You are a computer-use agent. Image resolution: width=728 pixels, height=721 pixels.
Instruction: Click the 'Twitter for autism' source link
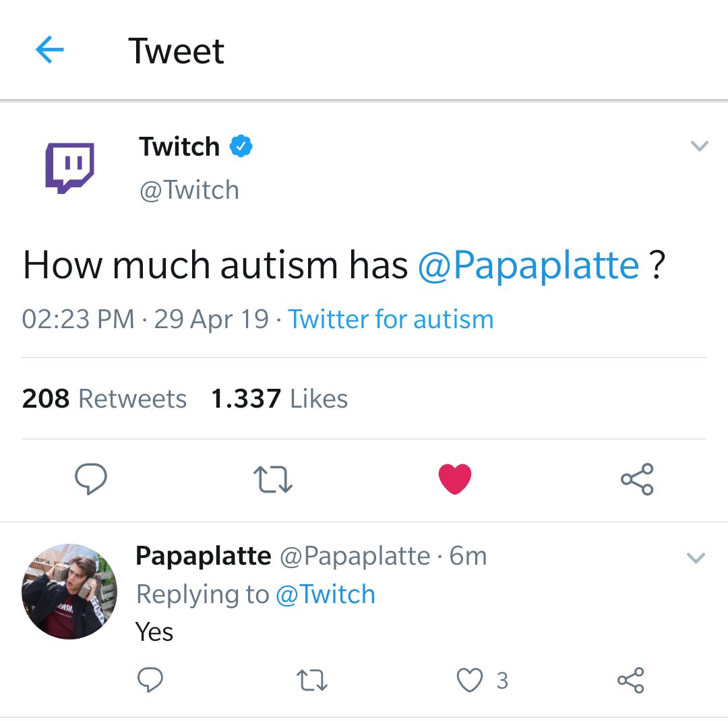[391, 318]
